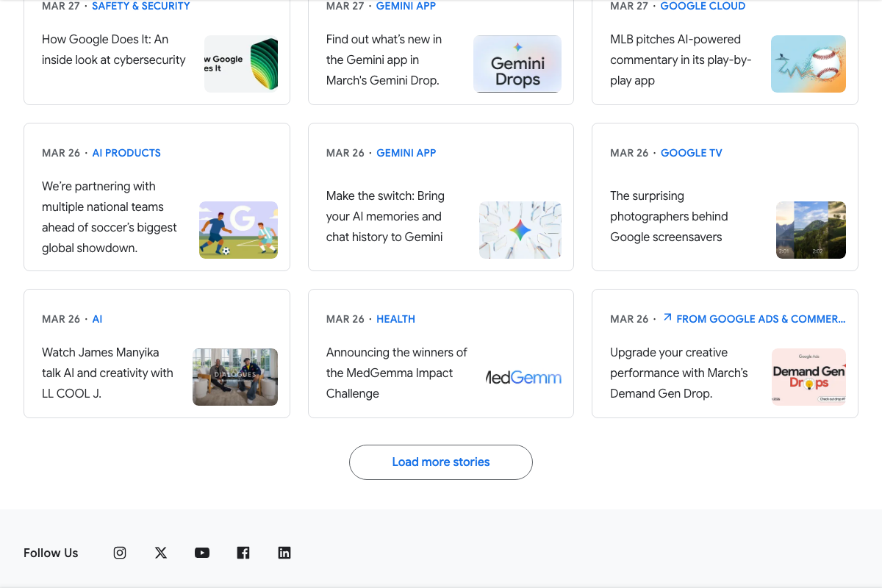The image size is (882, 588).
Task: Open soccer national teams partnership headline
Action: pyautogui.click(x=110, y=217)
